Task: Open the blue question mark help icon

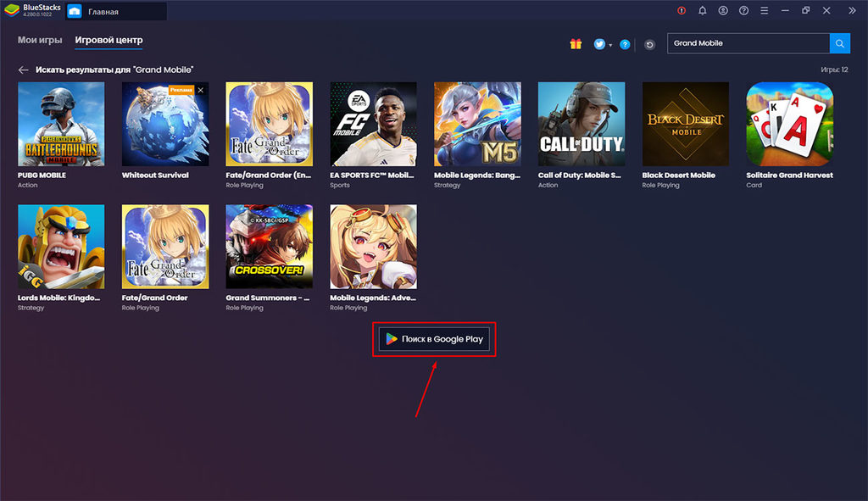Action: click(x=625, y=44)
